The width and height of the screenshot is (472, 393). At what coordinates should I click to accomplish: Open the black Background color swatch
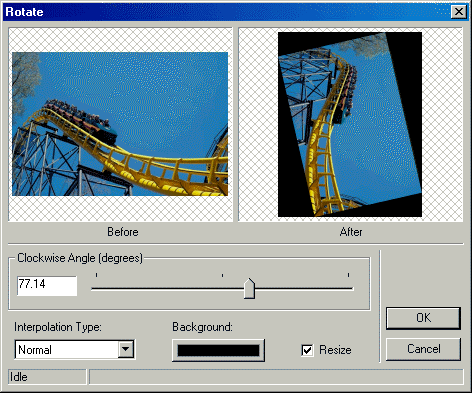218,350
